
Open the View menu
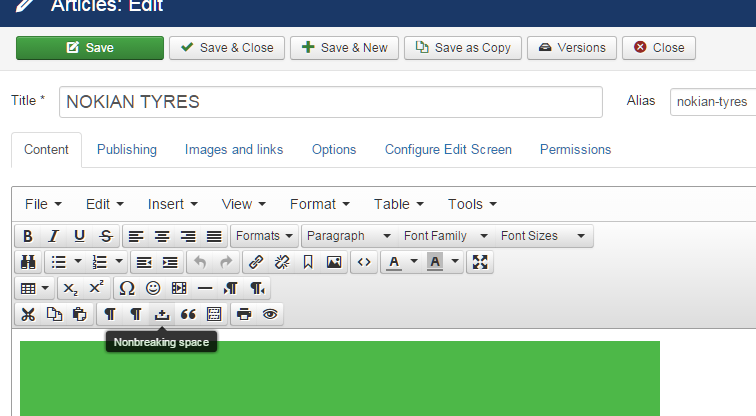243,204
